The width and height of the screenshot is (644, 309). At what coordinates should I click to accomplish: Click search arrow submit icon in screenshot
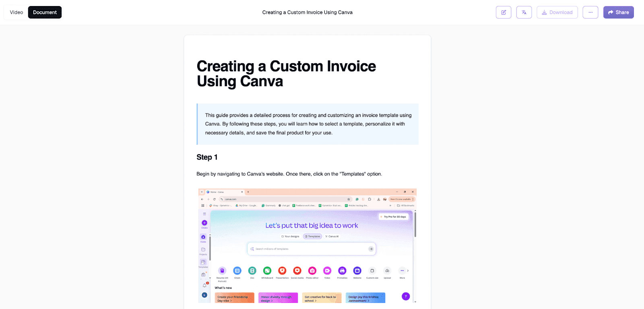point(371,249)
